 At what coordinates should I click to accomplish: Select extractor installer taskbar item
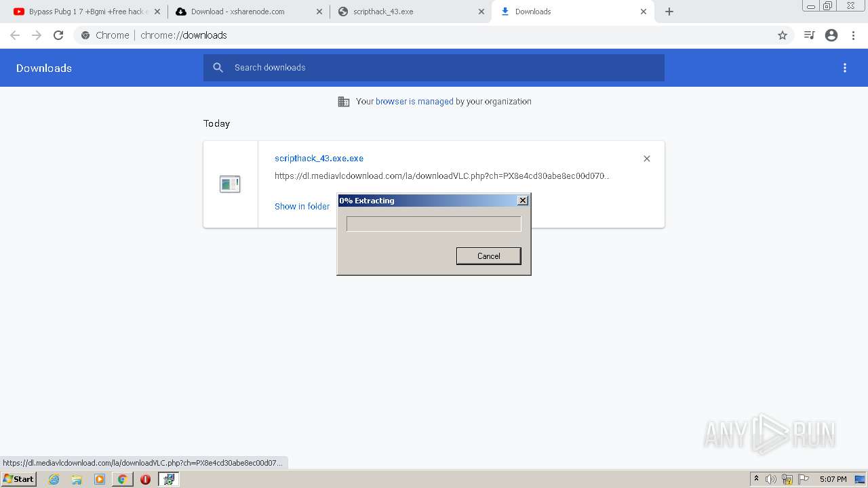click(x=169, y=479)
